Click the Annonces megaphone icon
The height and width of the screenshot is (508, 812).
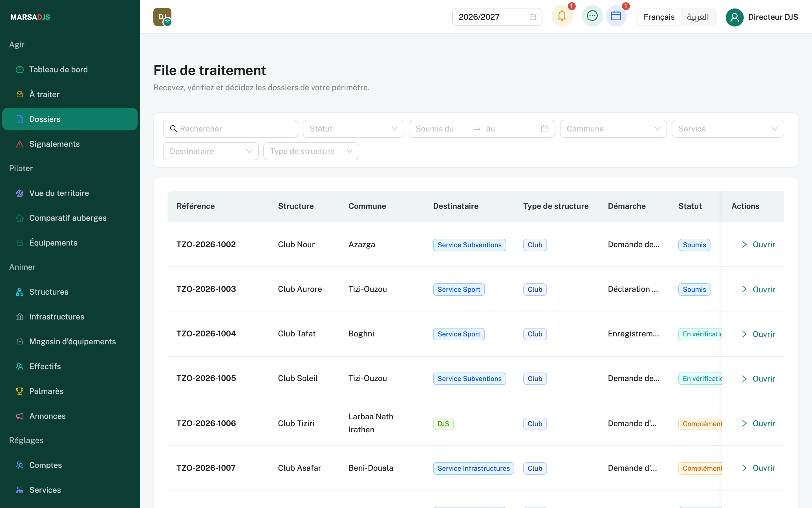[20, 416]
